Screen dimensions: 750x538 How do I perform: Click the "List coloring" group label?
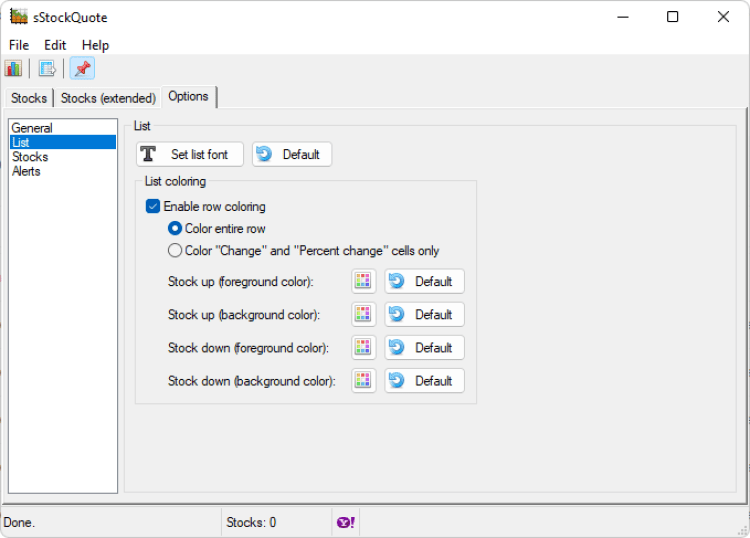point(175,181)
